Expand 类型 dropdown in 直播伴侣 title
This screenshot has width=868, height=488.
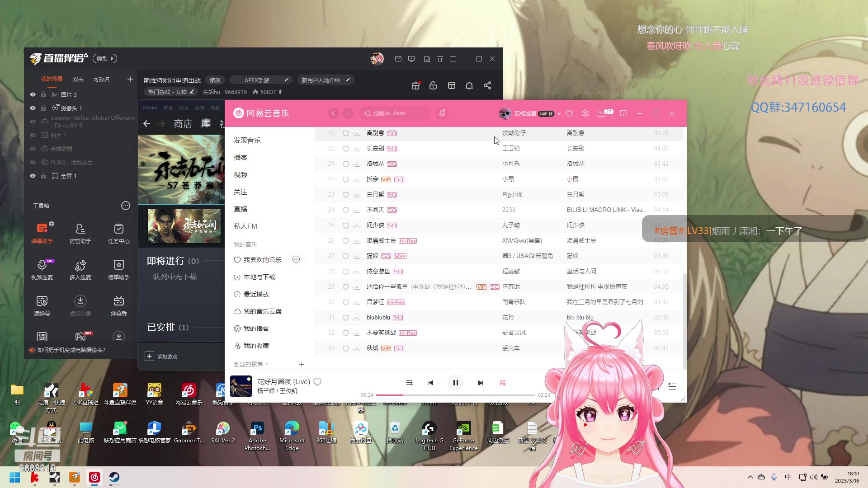coord(105,58)
